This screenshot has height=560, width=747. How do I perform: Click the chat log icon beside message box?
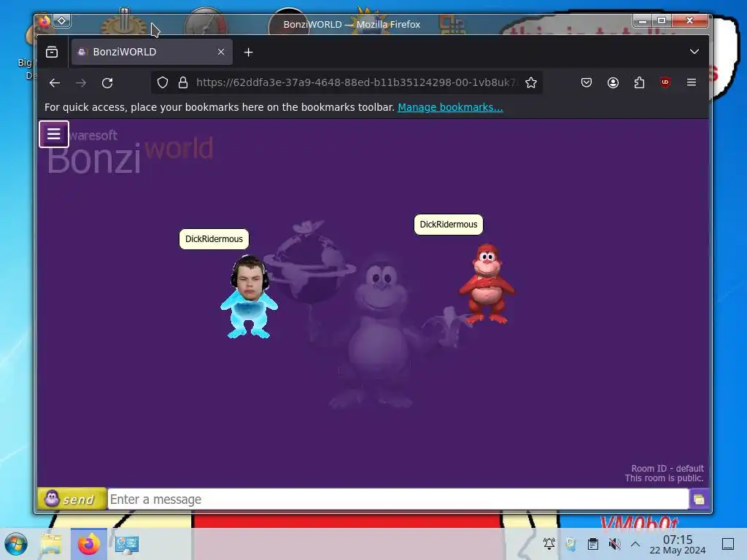699,499
